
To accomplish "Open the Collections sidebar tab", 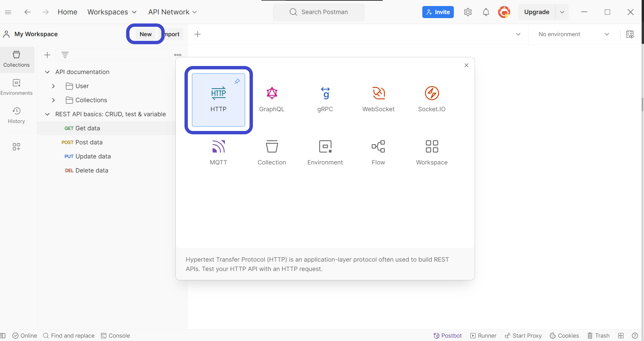I will [16, 59].
